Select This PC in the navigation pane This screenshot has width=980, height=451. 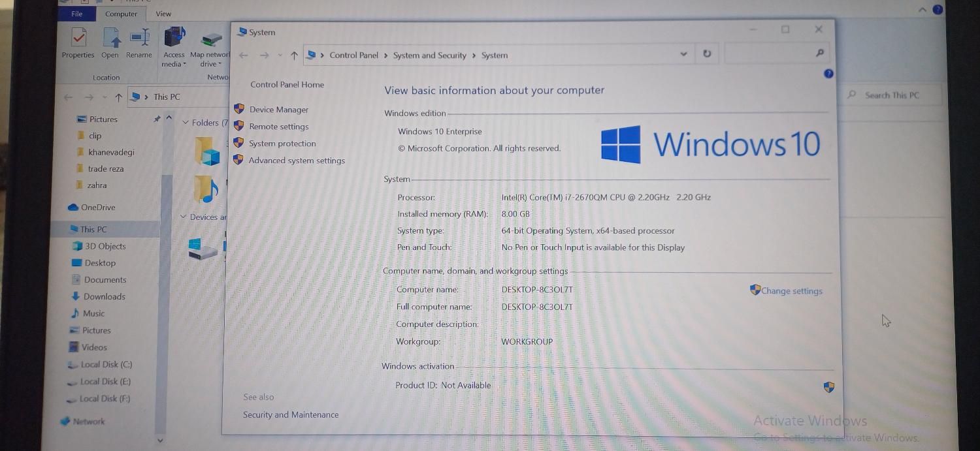88,230
